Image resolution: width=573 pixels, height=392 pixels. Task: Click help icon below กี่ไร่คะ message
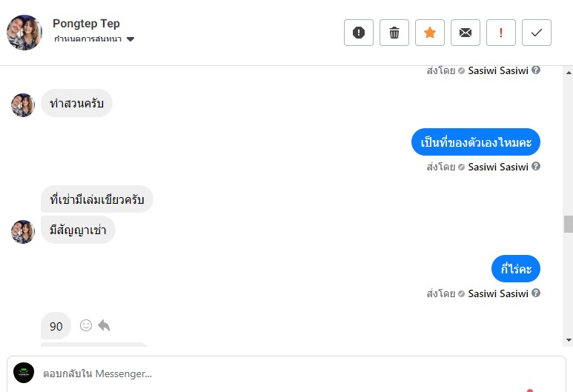click(536, 293)
